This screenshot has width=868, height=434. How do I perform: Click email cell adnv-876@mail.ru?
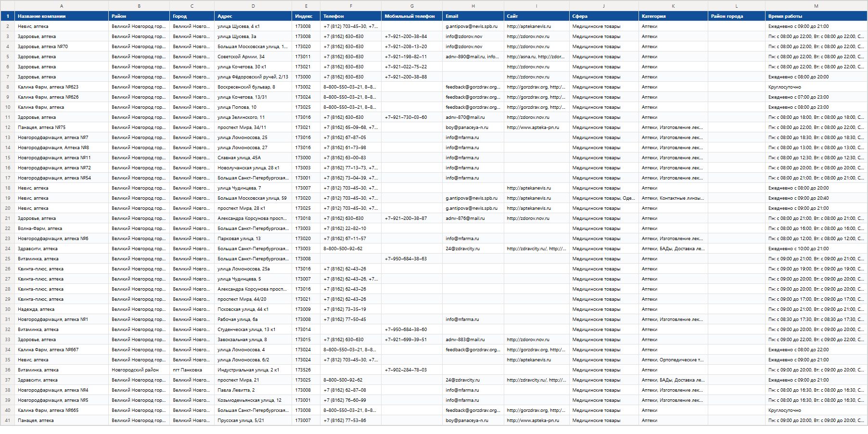point(473,218)
